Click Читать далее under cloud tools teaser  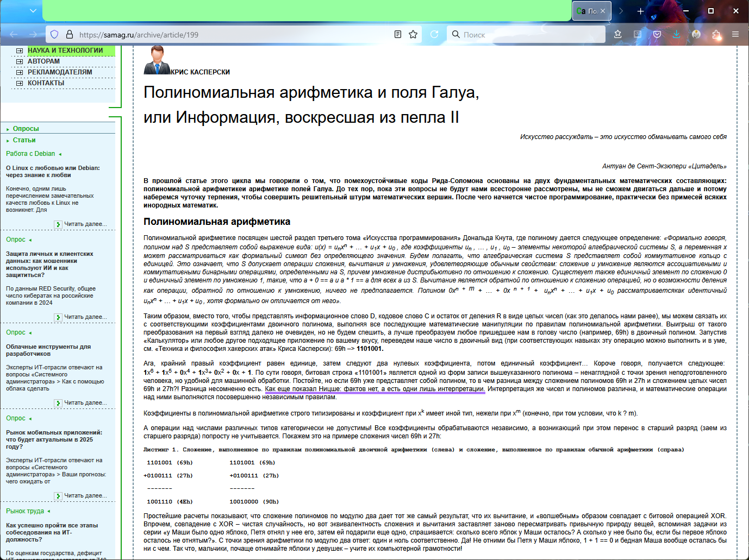(85, 402)
